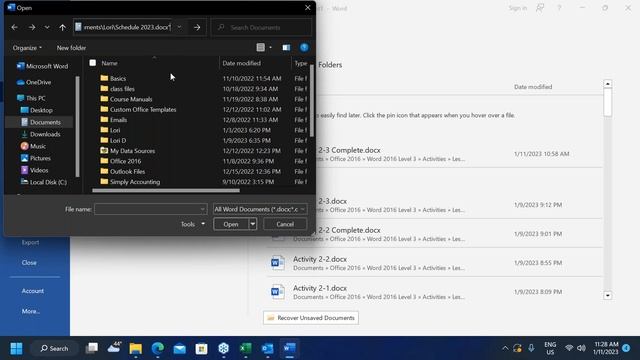Expand the Open button's arrow options
This screenshot has width=640, height=360.
[253, 224]
